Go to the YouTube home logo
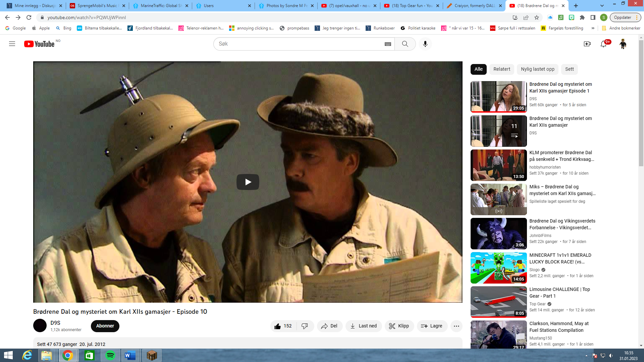The width and height of the screenshot is (644, 362). point(39,44)
